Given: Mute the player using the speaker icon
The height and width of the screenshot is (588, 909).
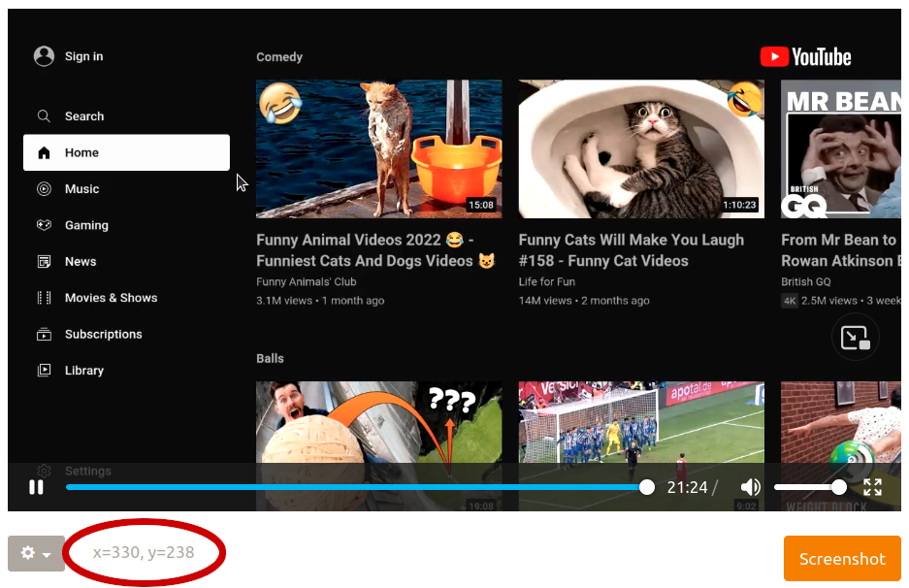Looking at the screenshot, I should click(x=750, y=487).
